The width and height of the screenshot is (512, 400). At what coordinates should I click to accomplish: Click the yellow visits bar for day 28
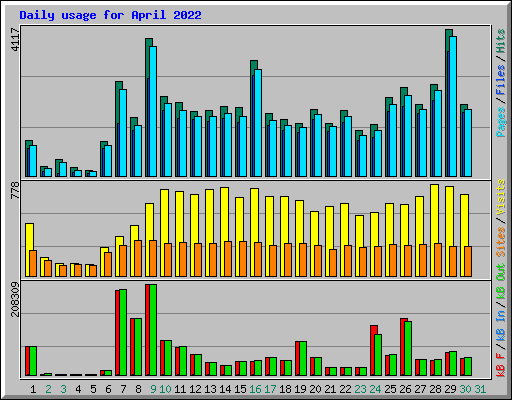[x=434, y=230]
